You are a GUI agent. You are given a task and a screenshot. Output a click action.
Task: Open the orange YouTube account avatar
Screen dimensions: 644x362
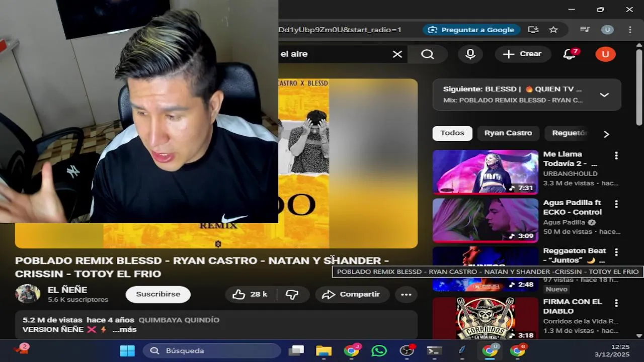[x=605, y=54]
